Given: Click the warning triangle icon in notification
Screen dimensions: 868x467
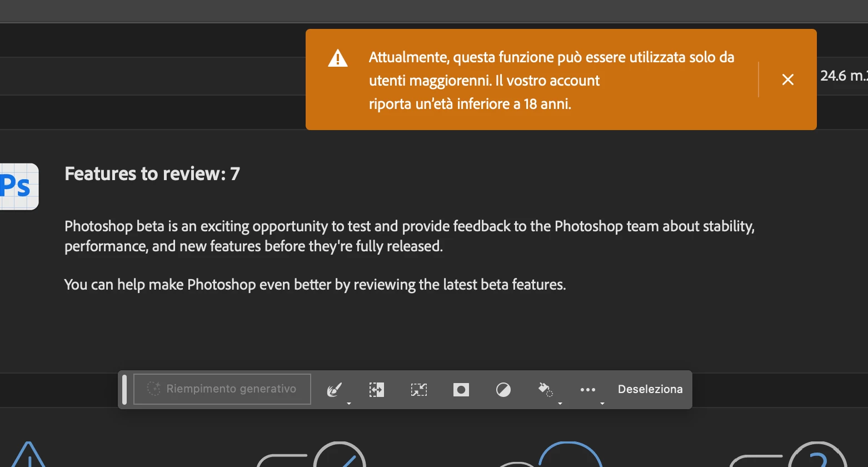Looking at the screenshot, I should (338, 58).
